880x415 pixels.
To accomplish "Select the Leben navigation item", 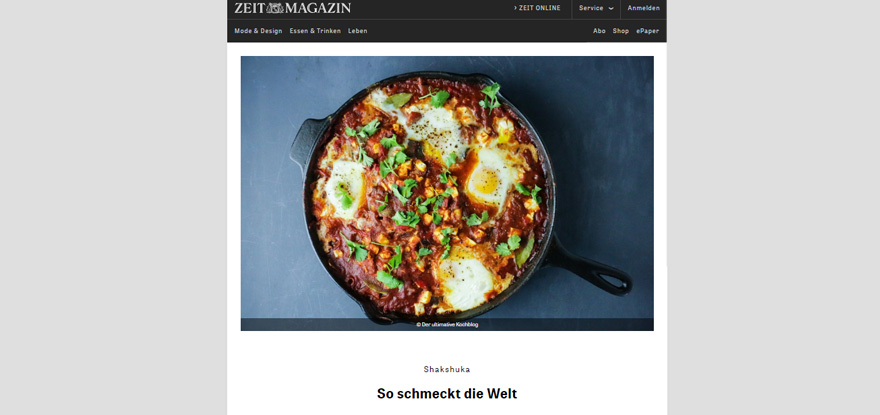I will (358, 31).
